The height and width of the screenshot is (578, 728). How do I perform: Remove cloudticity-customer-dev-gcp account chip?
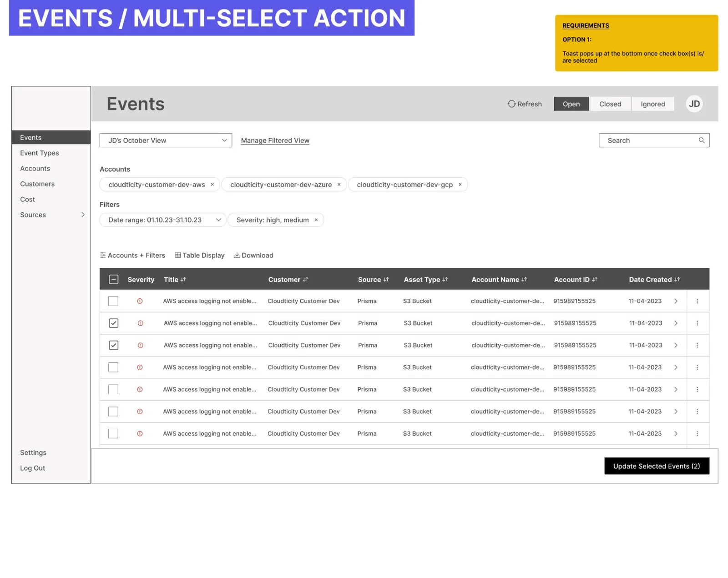(x=460, y=185)
